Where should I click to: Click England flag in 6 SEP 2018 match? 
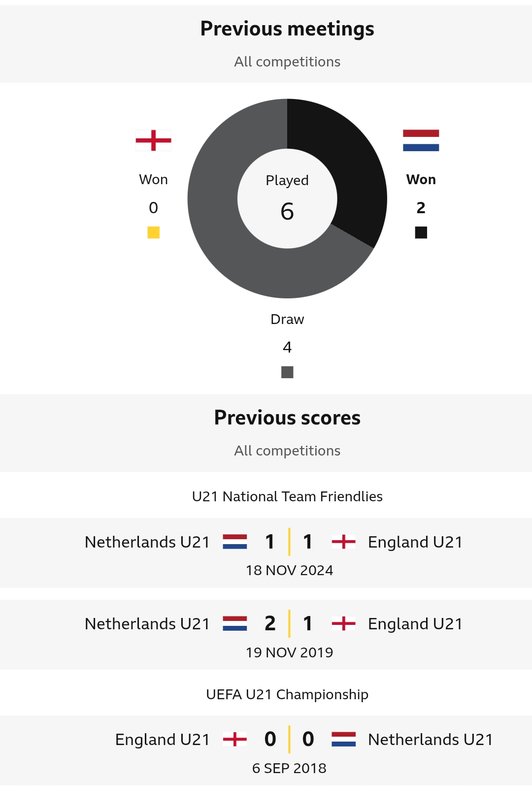[x=235, y=739]
